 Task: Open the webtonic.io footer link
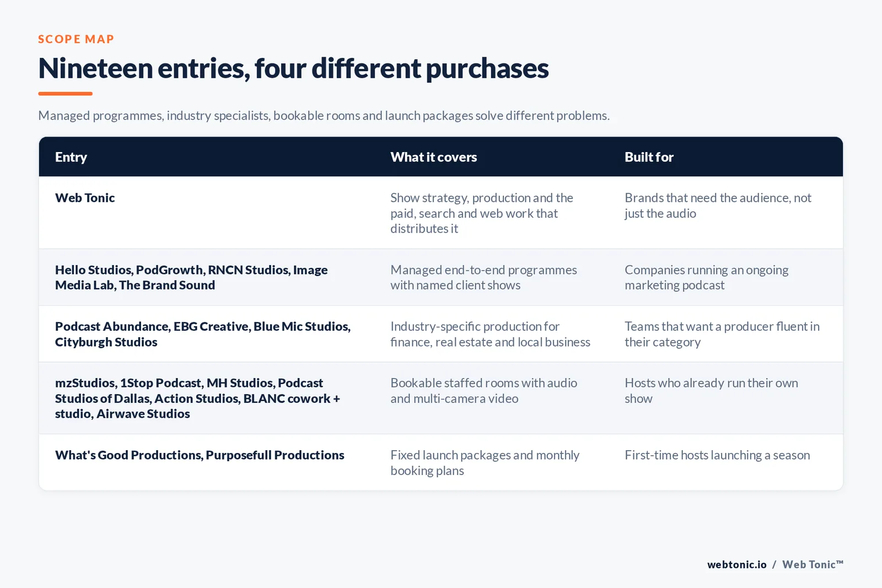tap(736, 564)
